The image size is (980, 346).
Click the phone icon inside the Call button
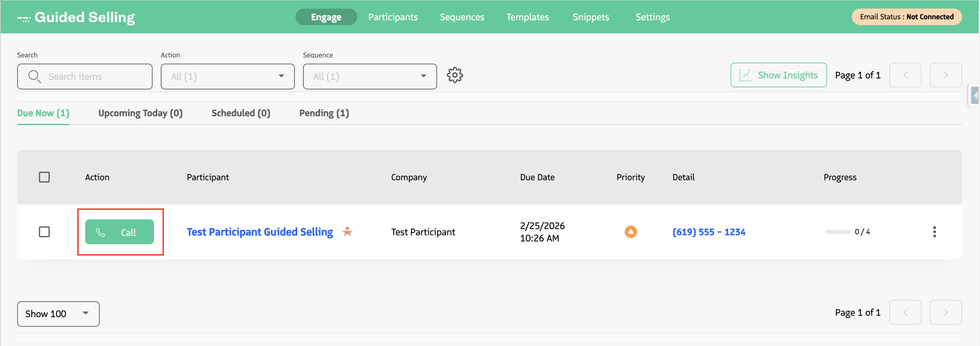click(x=101, y=232)
